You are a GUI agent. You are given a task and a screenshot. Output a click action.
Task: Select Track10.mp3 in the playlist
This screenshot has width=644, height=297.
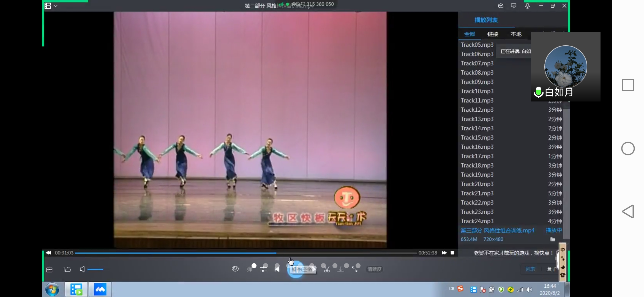477,91
